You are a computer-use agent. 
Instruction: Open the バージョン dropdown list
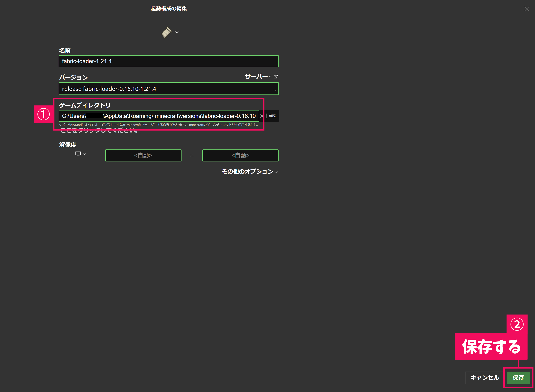click(166, 89)
